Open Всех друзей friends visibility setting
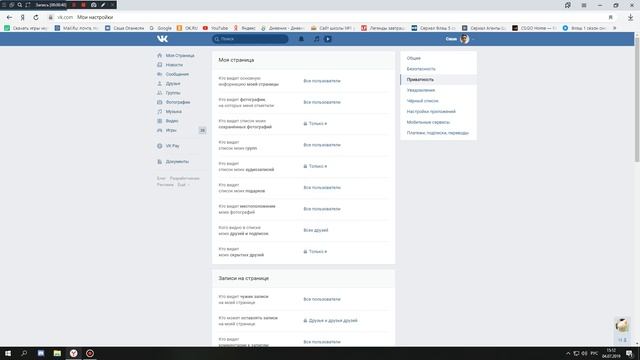640x360 pixels. (x=316, y=230)
